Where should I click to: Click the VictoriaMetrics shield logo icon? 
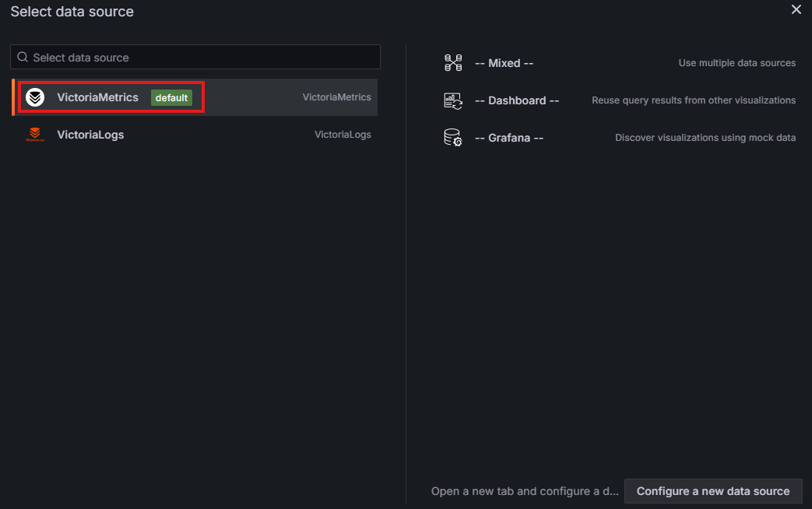click(35, 97)
